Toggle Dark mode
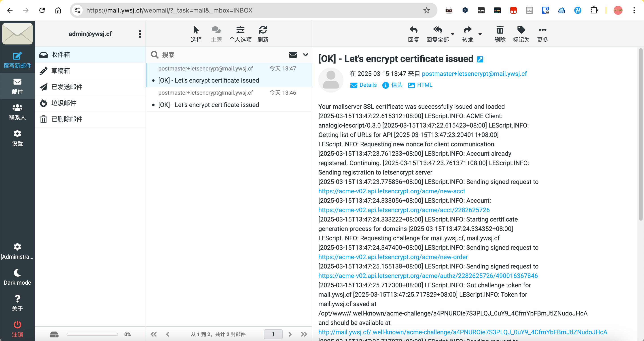This screenshot has height=341, width=644. coord(17,277)
